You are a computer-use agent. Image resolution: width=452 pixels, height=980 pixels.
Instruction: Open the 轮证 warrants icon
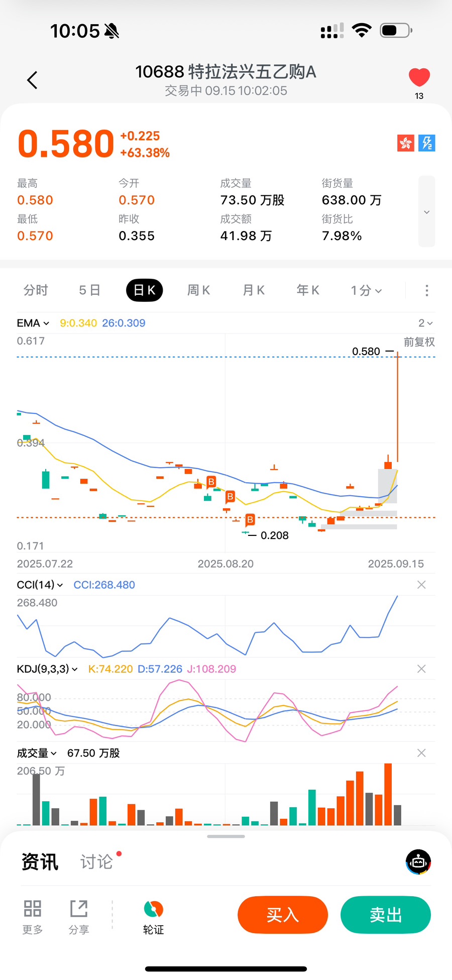[154, 917]
